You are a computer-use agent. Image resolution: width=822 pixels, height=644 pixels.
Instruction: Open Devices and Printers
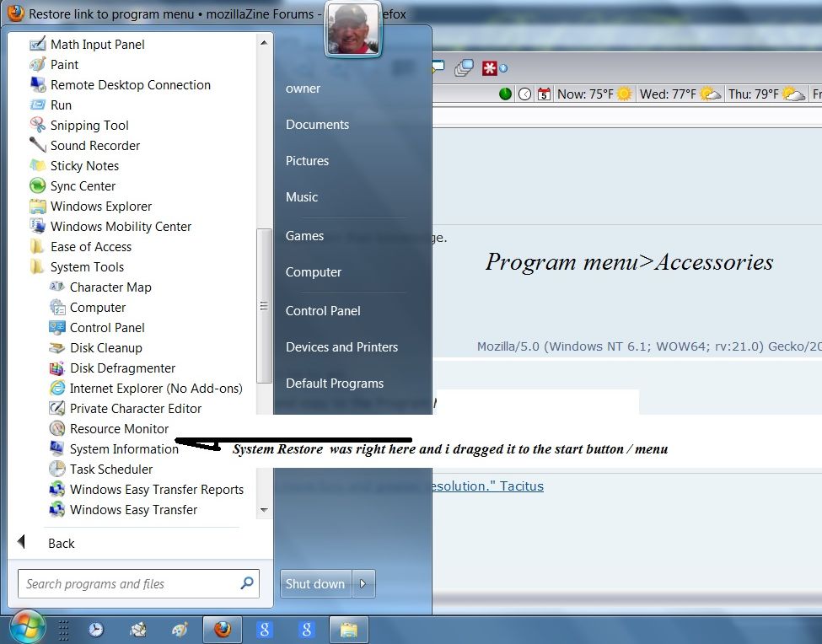341,347
